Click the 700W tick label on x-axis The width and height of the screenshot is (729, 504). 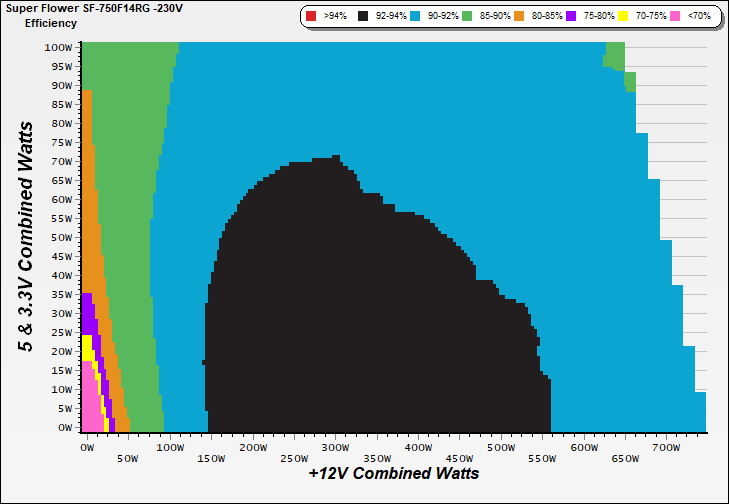(667, 447)
